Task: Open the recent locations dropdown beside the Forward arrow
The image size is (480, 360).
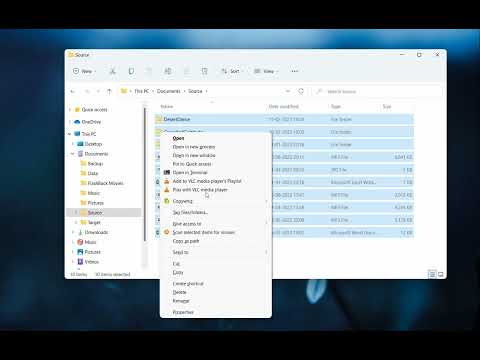Action: point(98,91)
